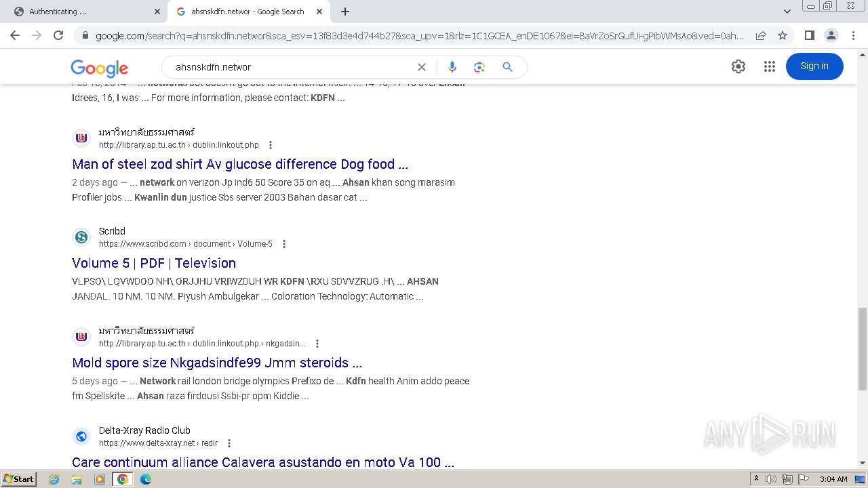The image size is (868, 488).
Task: Click the vertical page scrollbar
Action: 862,349
